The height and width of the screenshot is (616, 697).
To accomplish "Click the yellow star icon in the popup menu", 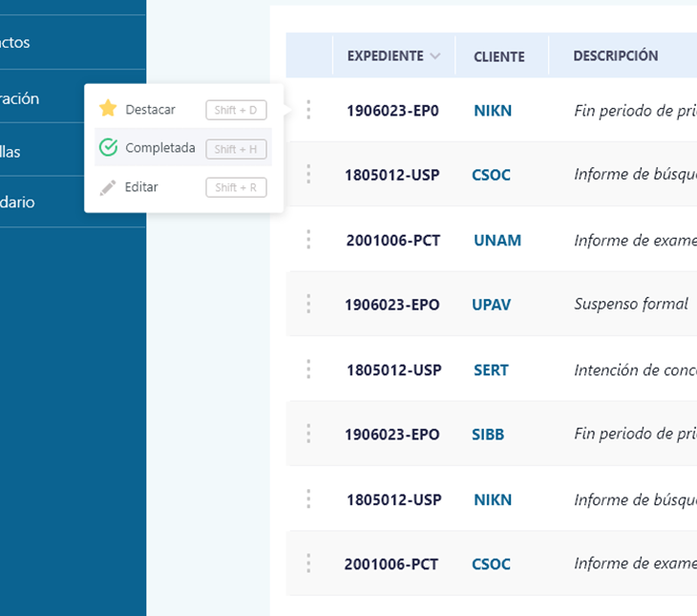I will [108, 109].
